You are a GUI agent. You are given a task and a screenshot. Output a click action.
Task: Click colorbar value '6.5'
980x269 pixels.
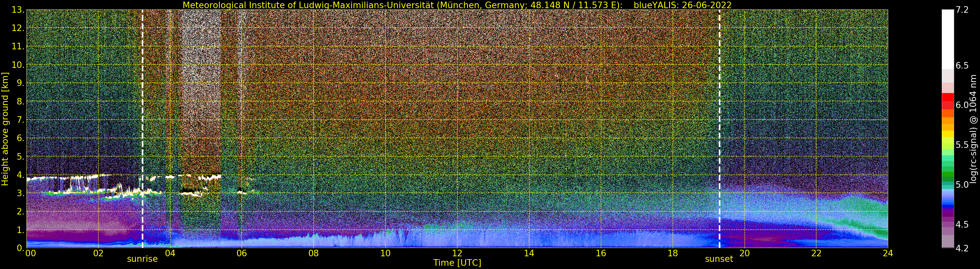962,65
